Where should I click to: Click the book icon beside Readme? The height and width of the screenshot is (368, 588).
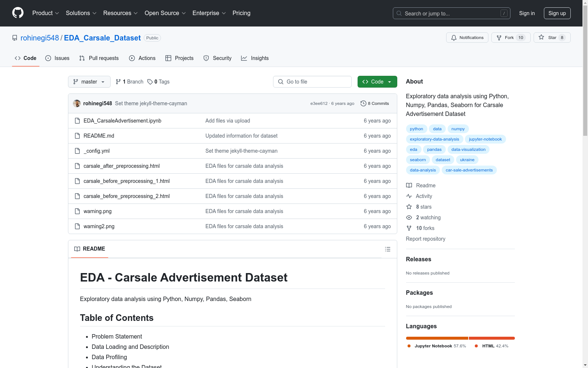(x=409, y=185)
